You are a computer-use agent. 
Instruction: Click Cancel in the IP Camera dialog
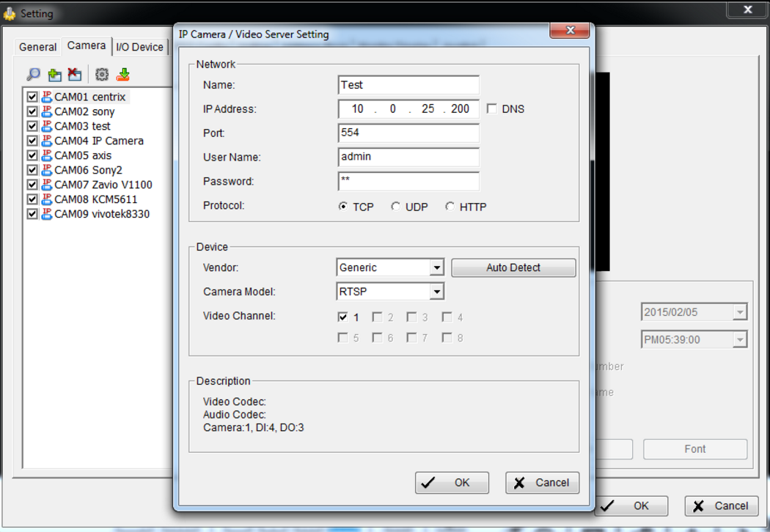[x=542, y=483]
